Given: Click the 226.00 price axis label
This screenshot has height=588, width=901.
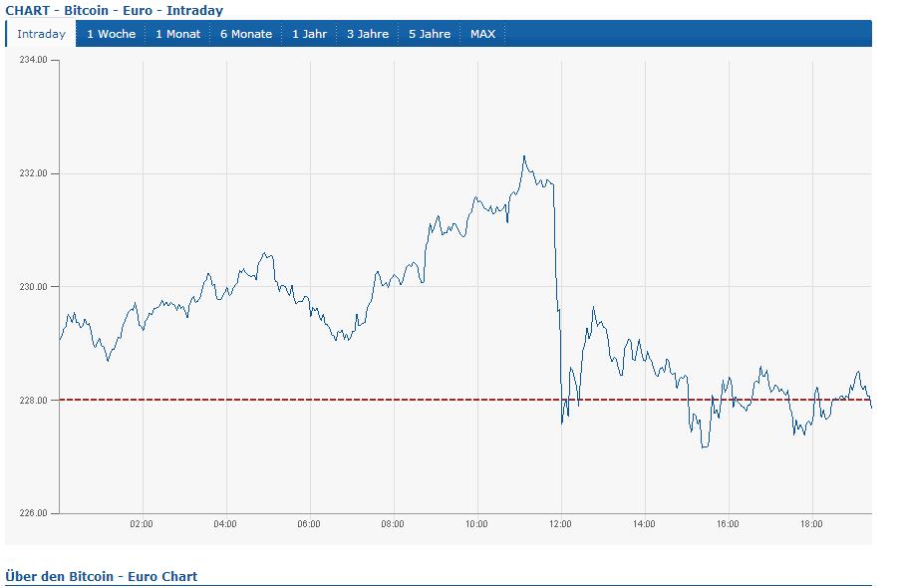Looking at the screenshot, I should pos(33,513).
